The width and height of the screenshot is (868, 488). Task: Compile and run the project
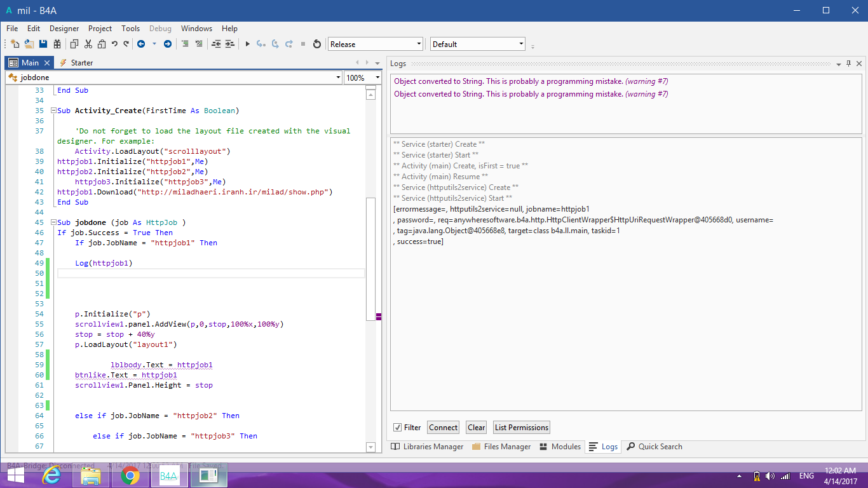(247, 43)
